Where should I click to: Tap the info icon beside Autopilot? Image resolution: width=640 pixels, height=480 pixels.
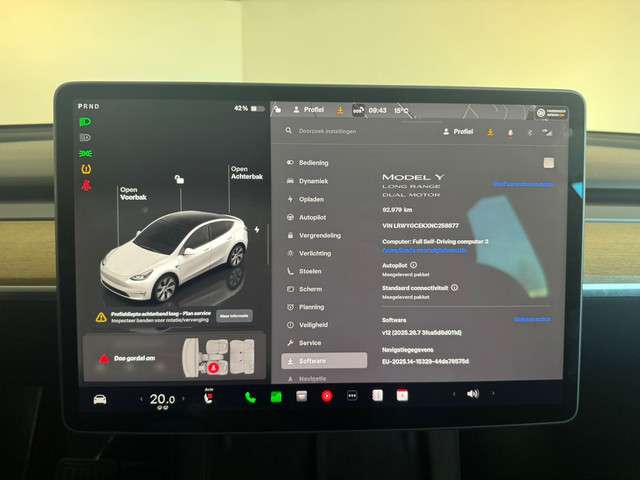click(414, 265)
